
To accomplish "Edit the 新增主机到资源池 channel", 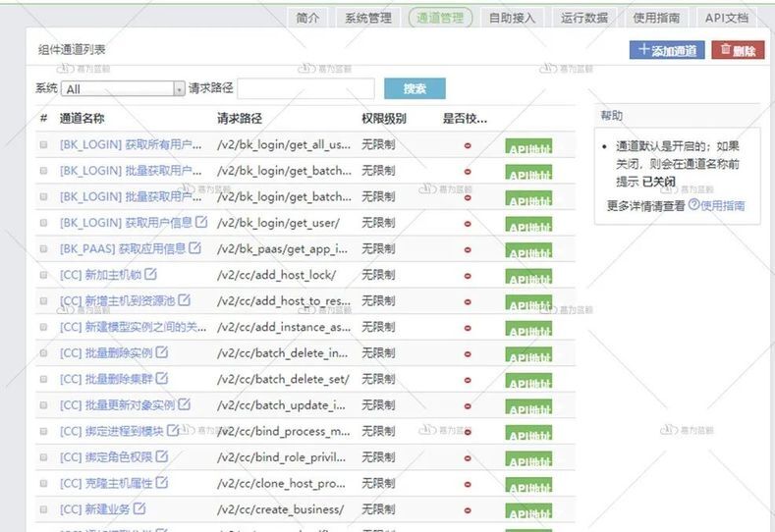I will tap(184, 299).
